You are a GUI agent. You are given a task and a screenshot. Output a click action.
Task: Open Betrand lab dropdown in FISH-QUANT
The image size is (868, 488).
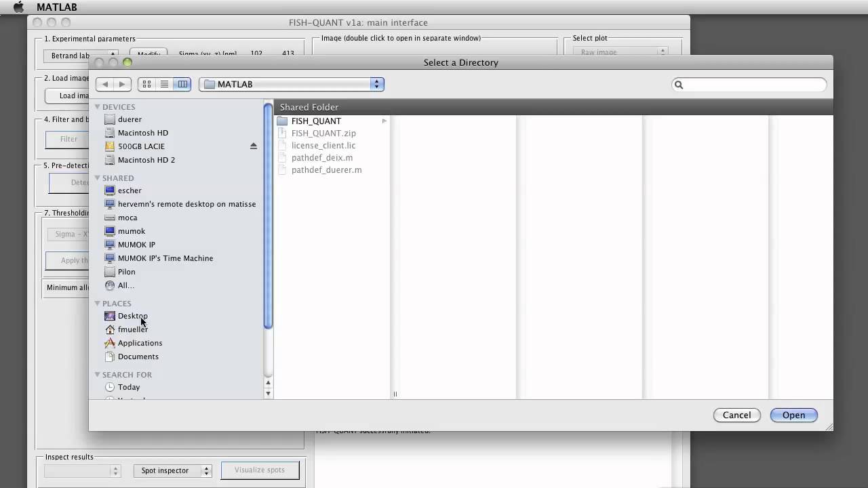(x=81, y=56)
